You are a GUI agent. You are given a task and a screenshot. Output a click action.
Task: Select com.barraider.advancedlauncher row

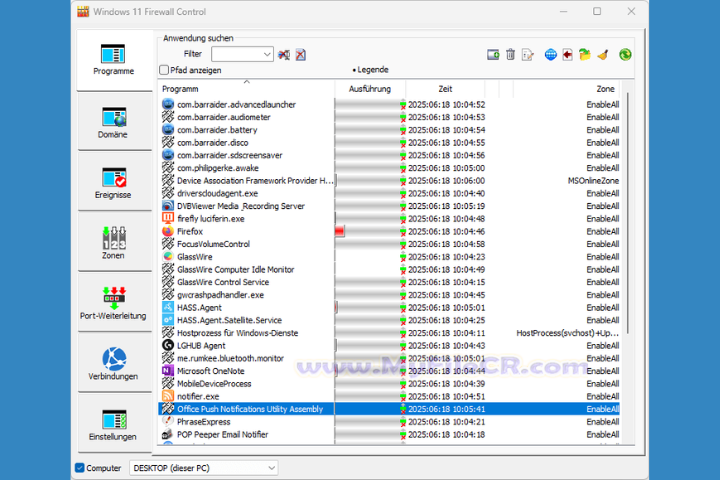[x=389, y=105]
